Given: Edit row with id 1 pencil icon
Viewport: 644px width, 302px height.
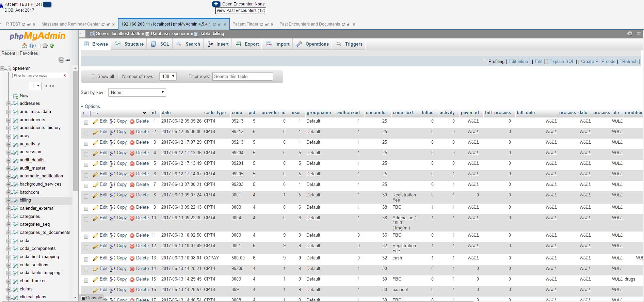Looking at the screenshot, I should (x=96, y=122).
